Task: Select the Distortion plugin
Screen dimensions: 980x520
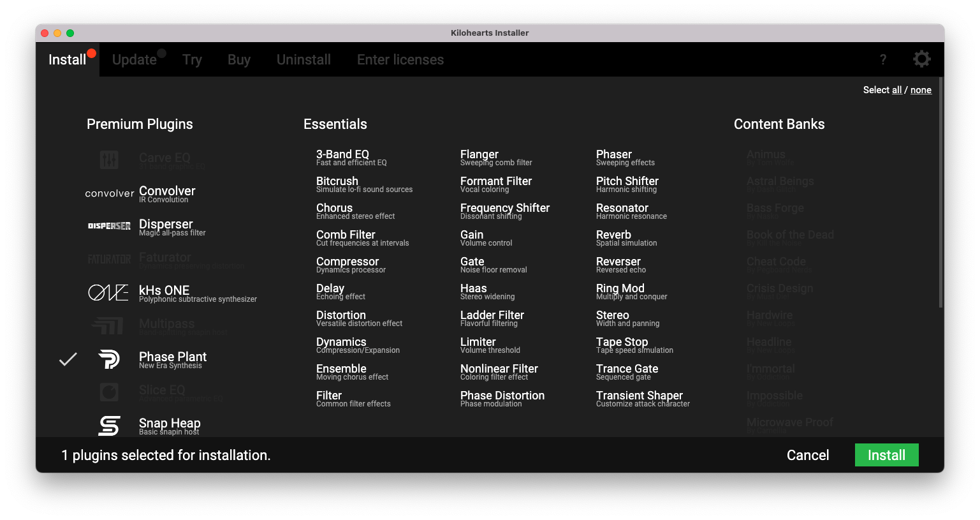Action: tap(359, 318)
